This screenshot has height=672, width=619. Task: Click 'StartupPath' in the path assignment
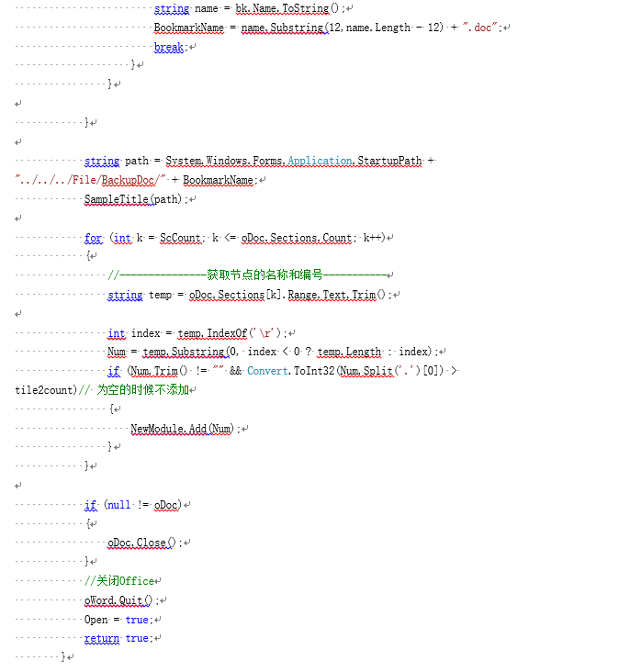click(389, 161)
